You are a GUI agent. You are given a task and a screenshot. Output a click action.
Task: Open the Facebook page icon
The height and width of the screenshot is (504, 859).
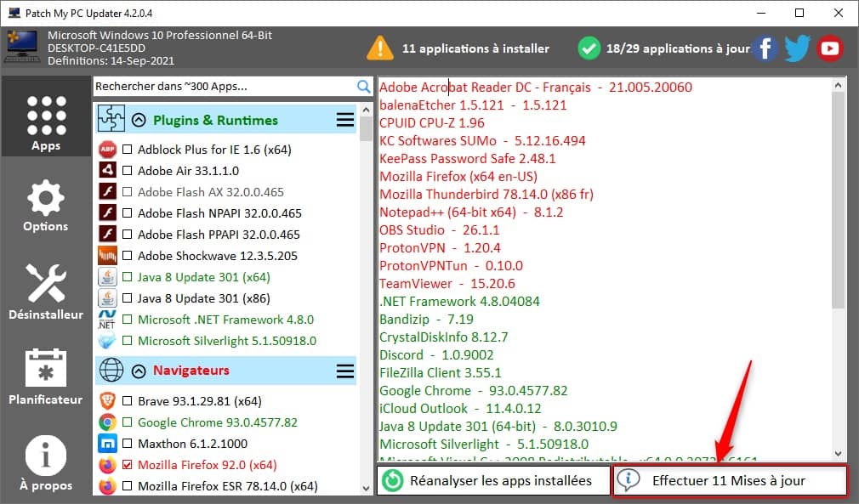pos(765,48)
